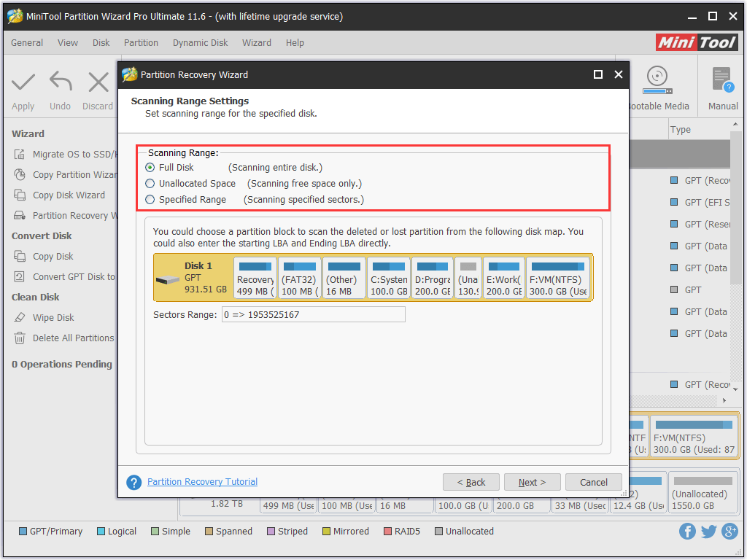
Task: Select the Unallocated 1550.0 GB block in main window
Action: pyautogui.click(x=703, y=492)
